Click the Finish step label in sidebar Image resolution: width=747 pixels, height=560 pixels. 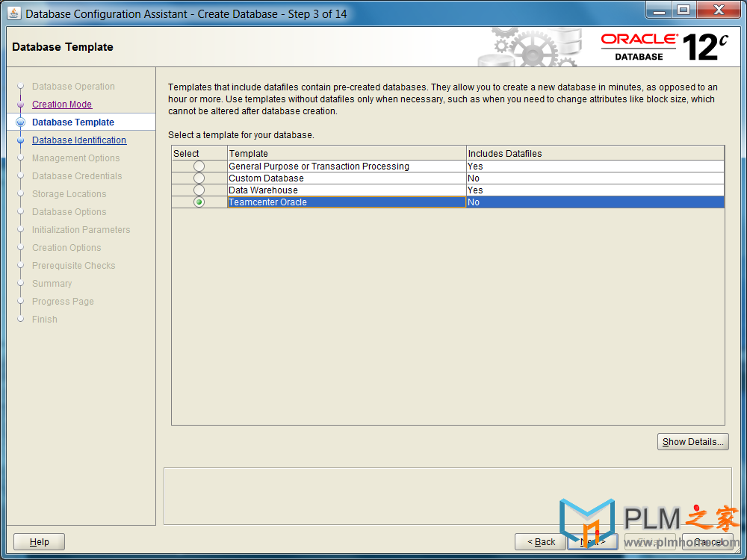click(44, 320)
